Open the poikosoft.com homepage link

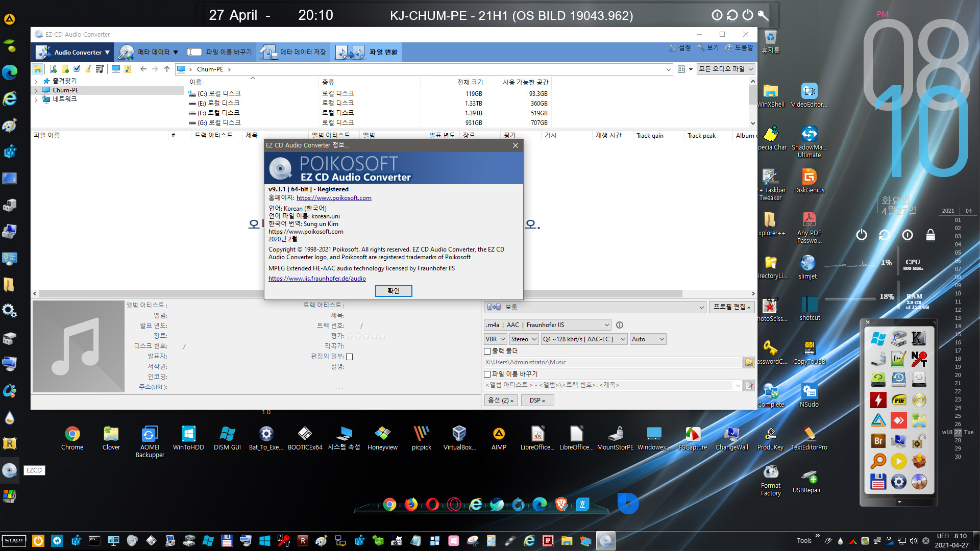[x=334, y=198]
